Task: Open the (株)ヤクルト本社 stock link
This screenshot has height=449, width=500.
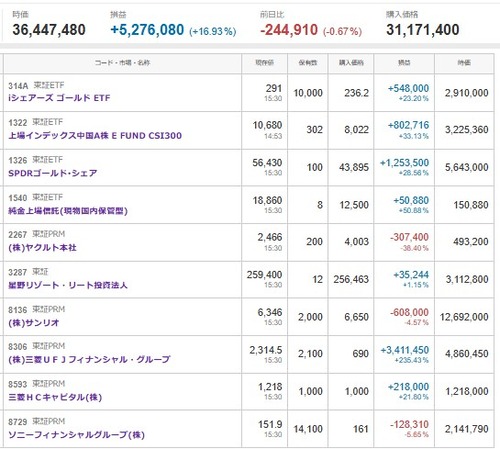Action: pyautogui.click(x=42, y=248)
